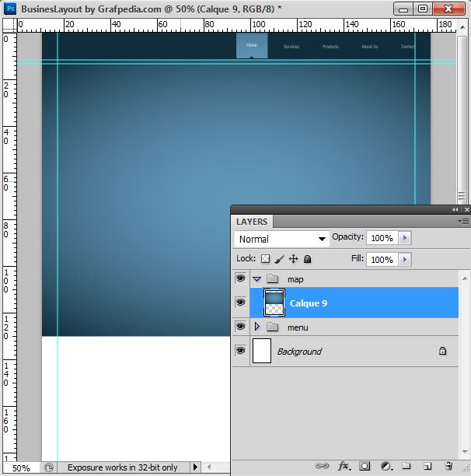Click the Calque 9 layer thumbnail
This screenshot has width=471, height=476.
[274, 303]
